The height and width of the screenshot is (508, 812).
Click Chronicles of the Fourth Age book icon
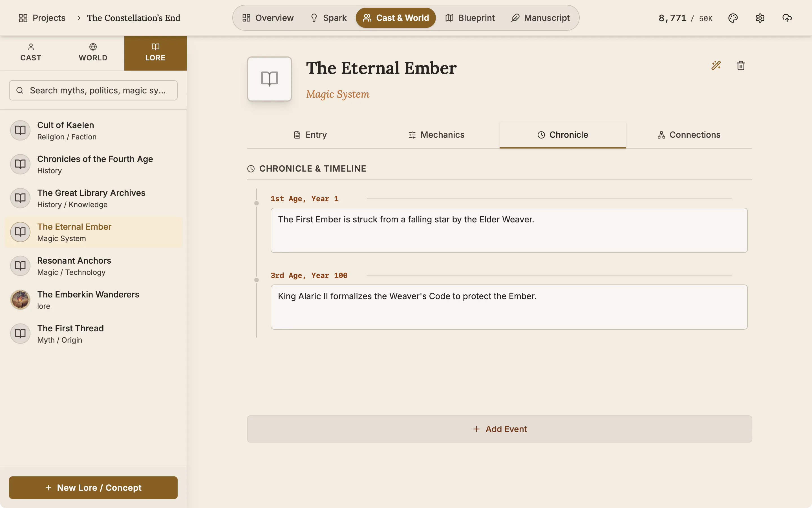[20, 164]
